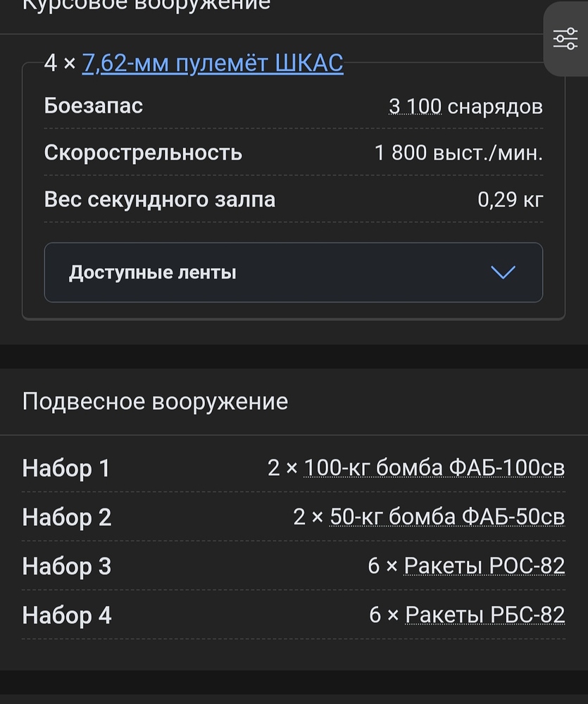
Task: Click the down chevron in Доступные ленты
Action: (x=503, y=272)
